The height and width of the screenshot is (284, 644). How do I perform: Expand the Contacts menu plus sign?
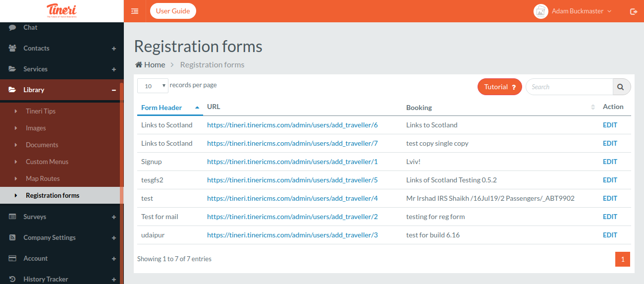[x=114, y=49]
